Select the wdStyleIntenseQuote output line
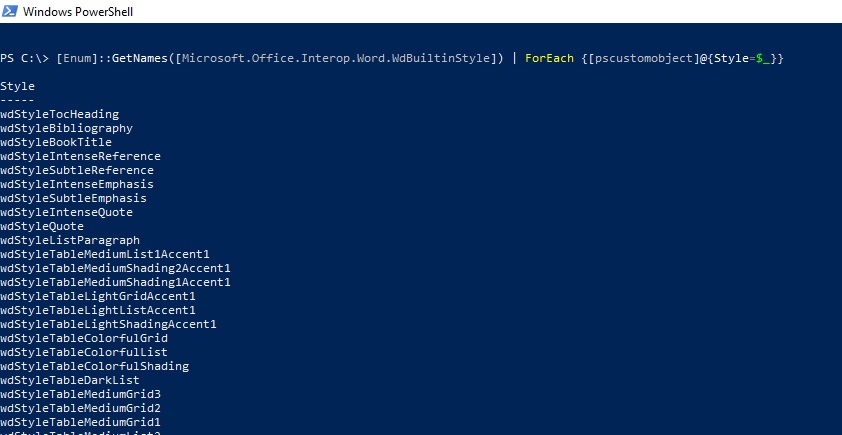The height and width of the screenshot is (435, 842). pyautogui.click(x=66, y=213)
